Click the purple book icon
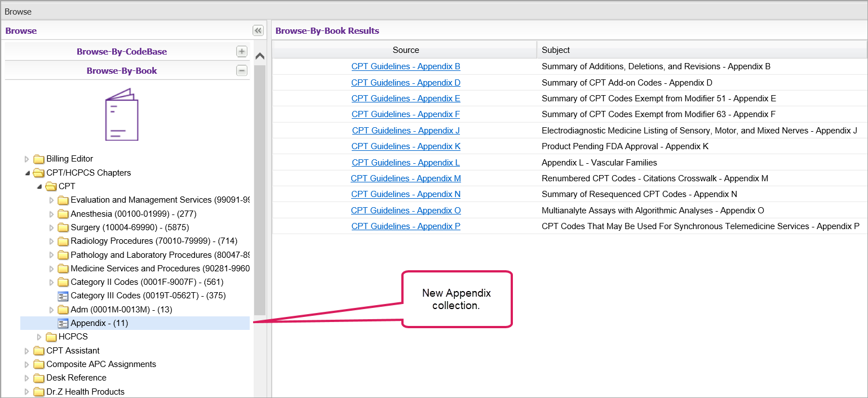Image resolution: width=868 pixels, height=398 pixels. [x=122, y=115]
